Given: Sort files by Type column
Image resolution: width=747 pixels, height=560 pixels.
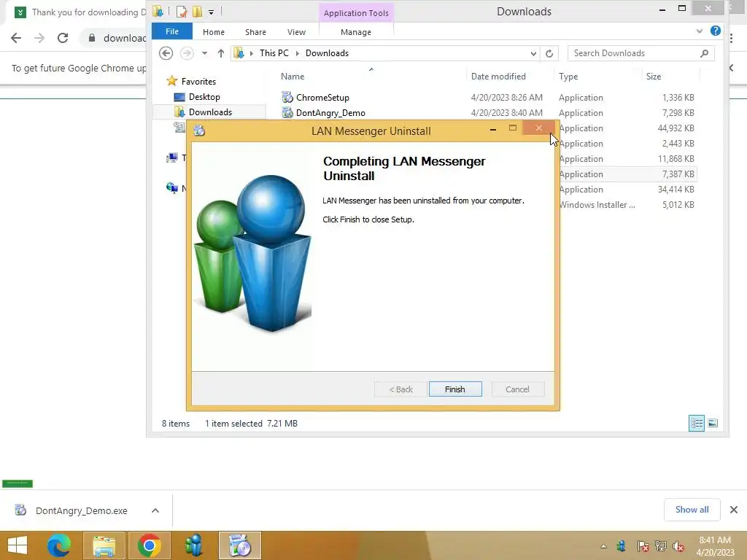Looking at the screenshot, I should pos(568,76).
